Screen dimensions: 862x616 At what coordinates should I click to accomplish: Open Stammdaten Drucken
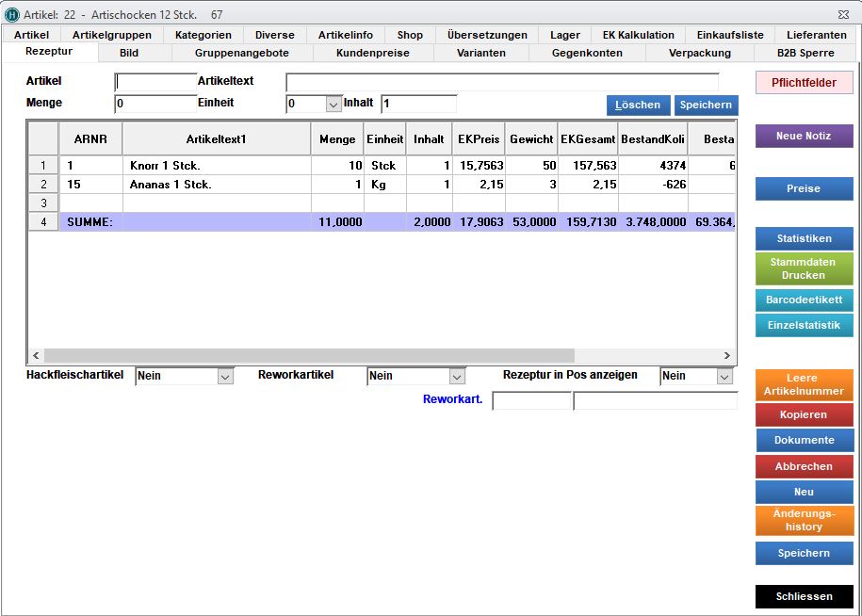tap(804, 268)
